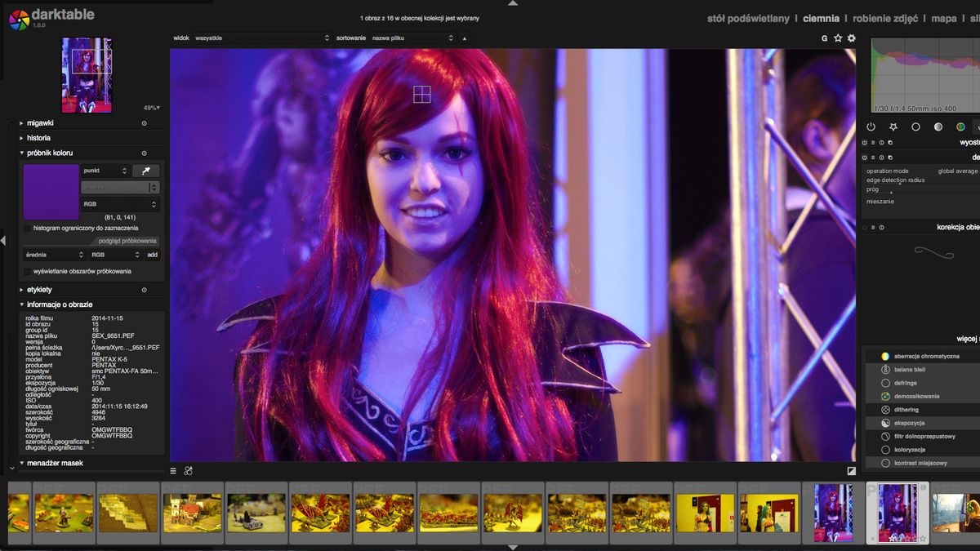Image resolution: width=980 pixels, height=551 pixels.
Task: Click the grouping G icon above the image
Action: coord(825,38)
